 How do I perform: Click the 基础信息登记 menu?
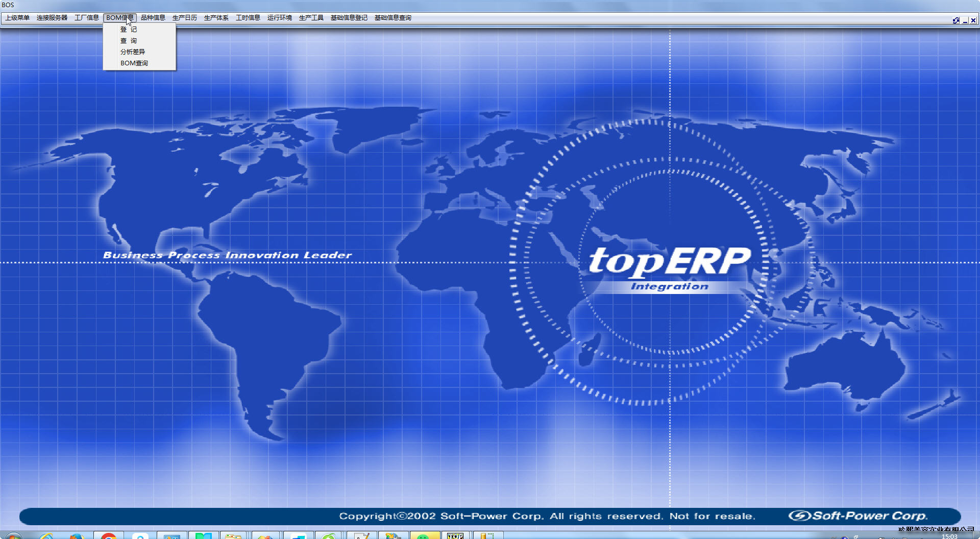(349, 18)
